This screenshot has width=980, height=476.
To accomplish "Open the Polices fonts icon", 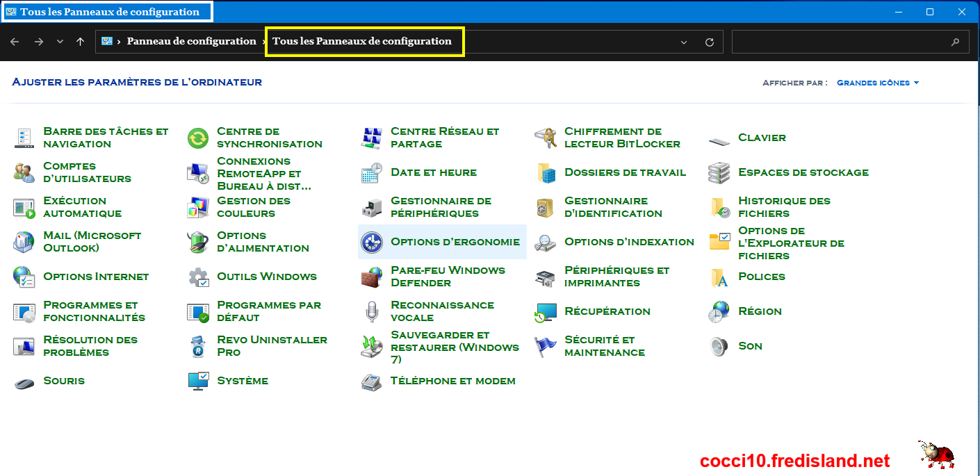I will (719, 277).
